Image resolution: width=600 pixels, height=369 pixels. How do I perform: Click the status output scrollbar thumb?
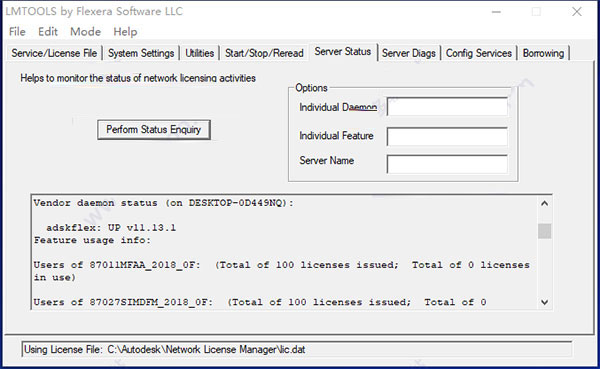[545, 231]
